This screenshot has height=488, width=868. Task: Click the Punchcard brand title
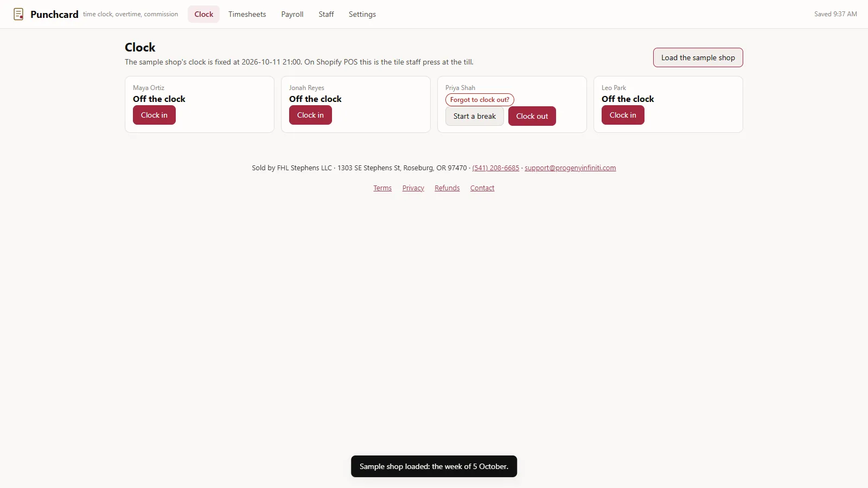tap(54, 14)
